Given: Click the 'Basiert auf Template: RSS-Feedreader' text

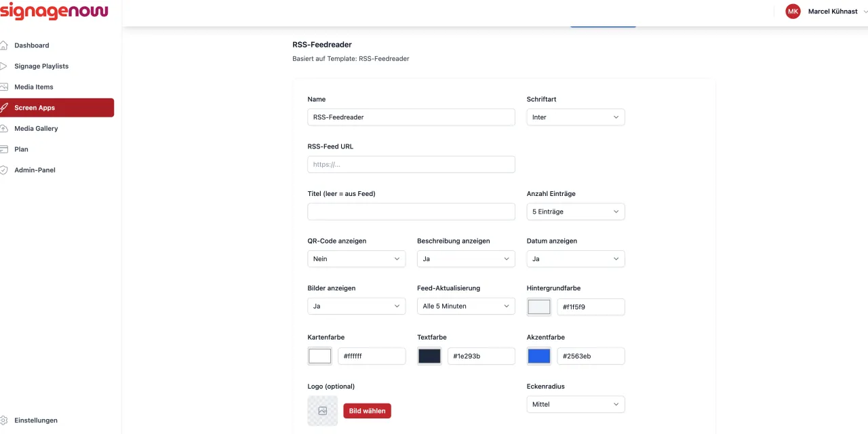Looking at the screenshot, I should pyautogui.click(x=351, y=59).
